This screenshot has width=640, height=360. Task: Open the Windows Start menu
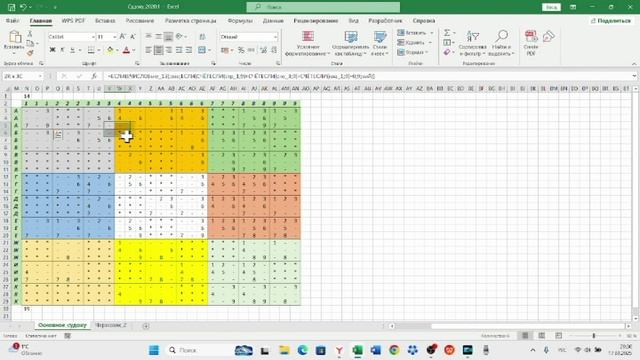[154, 350]
